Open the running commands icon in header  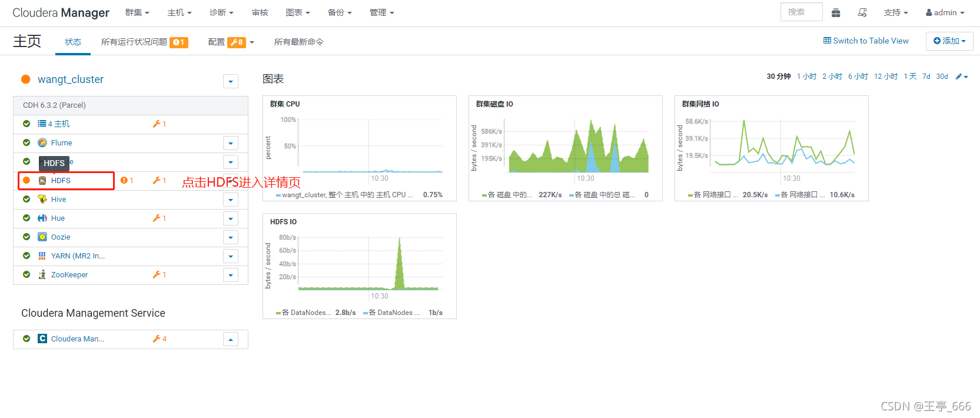coord(862,12)
